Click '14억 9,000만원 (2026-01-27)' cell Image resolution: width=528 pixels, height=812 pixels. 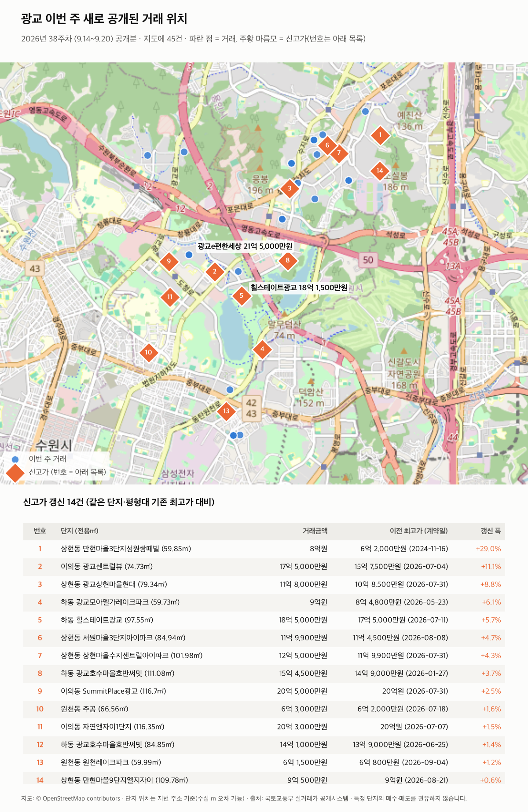point(401,674)
